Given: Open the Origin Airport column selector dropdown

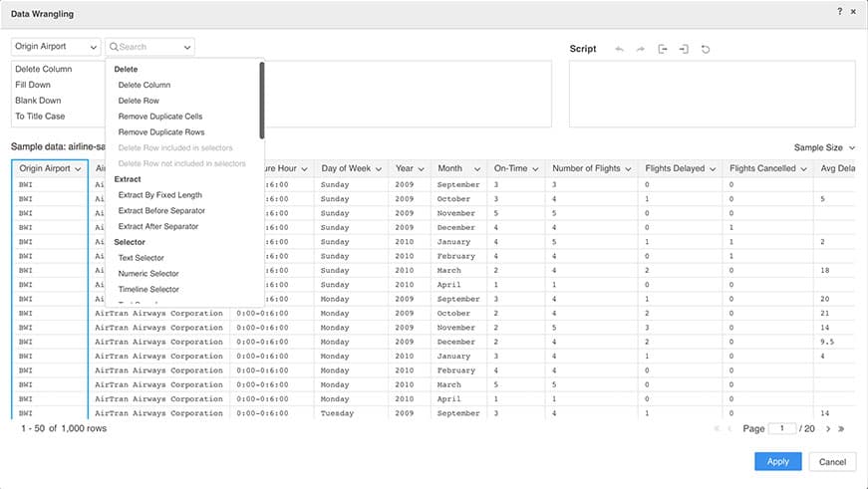Looking at the screenshot, I should (56, 47).
